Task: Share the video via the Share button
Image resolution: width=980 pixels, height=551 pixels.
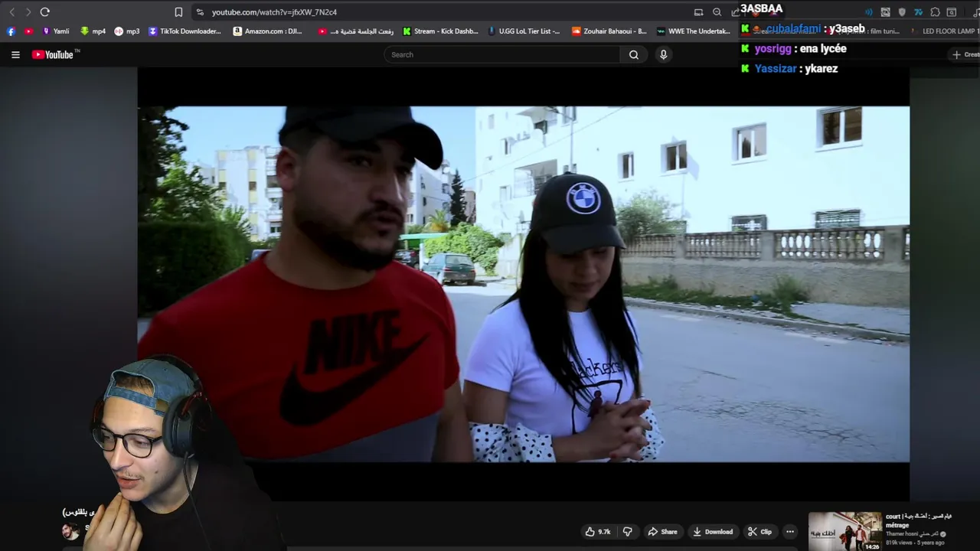Action: click(662, 532)
